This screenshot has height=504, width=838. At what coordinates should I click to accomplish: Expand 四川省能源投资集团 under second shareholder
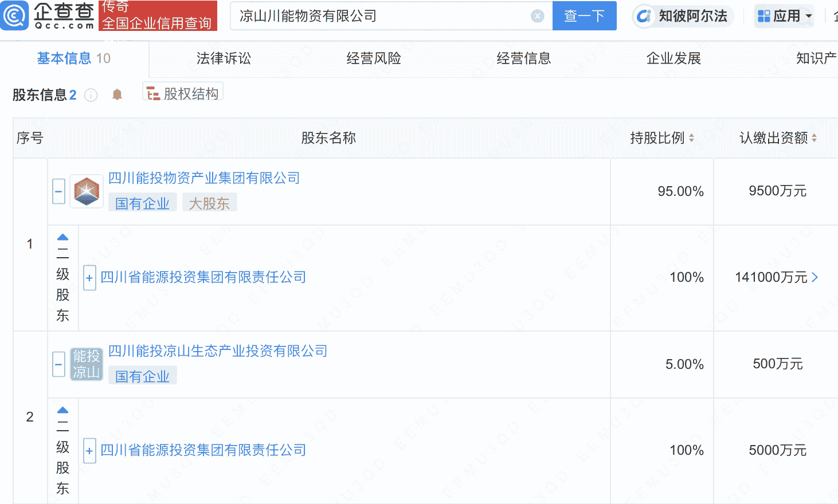pos(89,451)
